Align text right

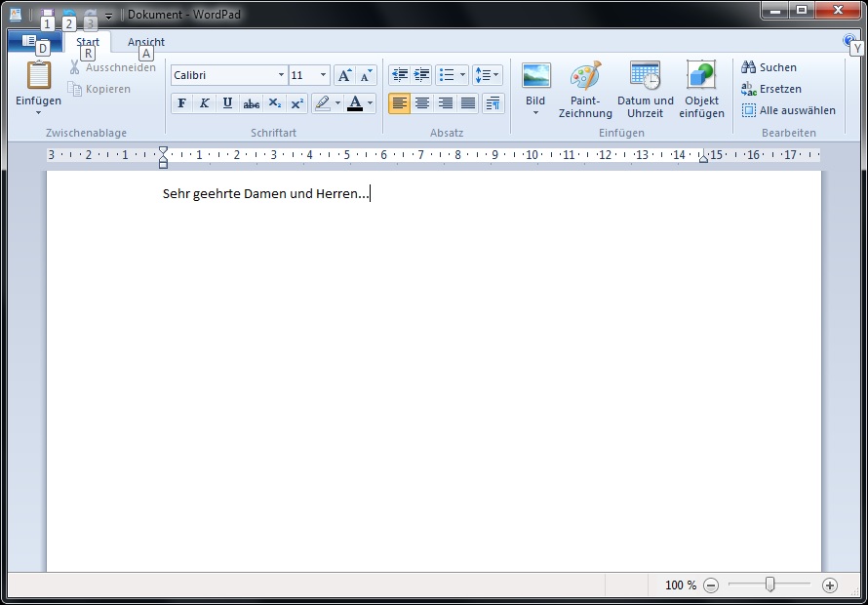tap(445, 103)
